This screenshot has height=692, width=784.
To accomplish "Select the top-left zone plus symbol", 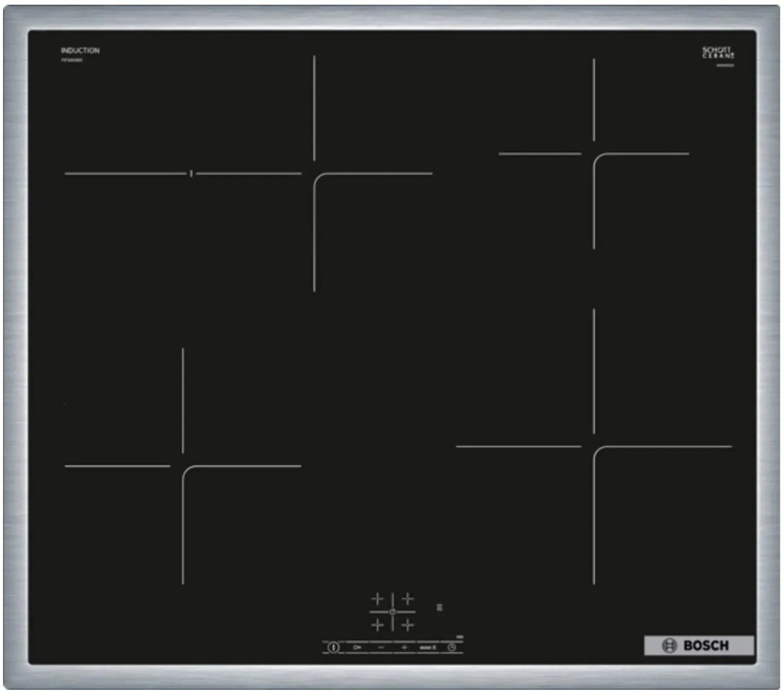I will 377,599.
